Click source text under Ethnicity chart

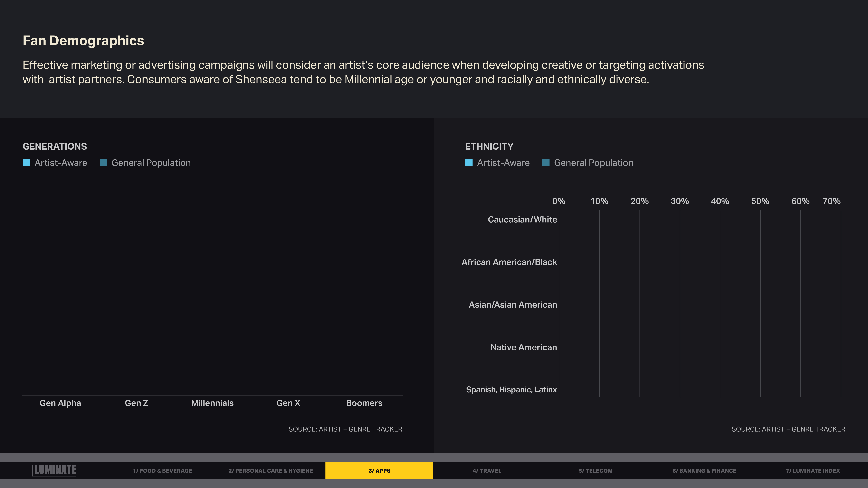(x=788, y=429)
